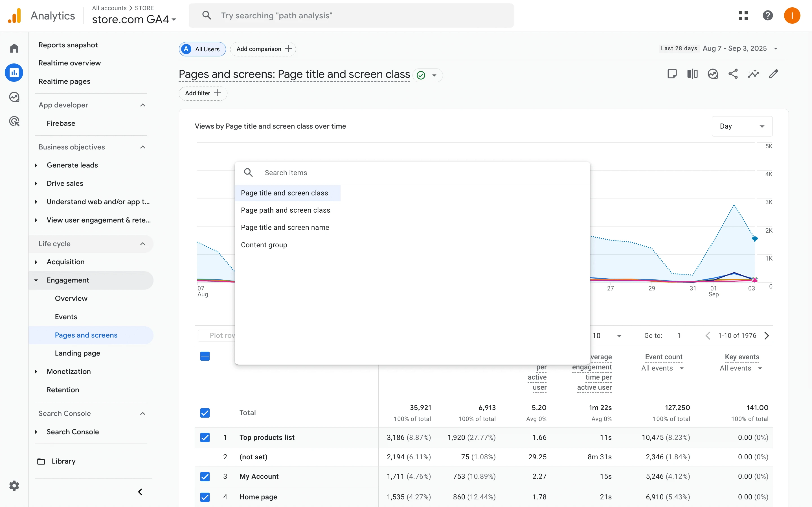The width and height of the screenshot is (812, 507).
Task: Select Page path and screen class dimension
Action: (x=286, y=210)
